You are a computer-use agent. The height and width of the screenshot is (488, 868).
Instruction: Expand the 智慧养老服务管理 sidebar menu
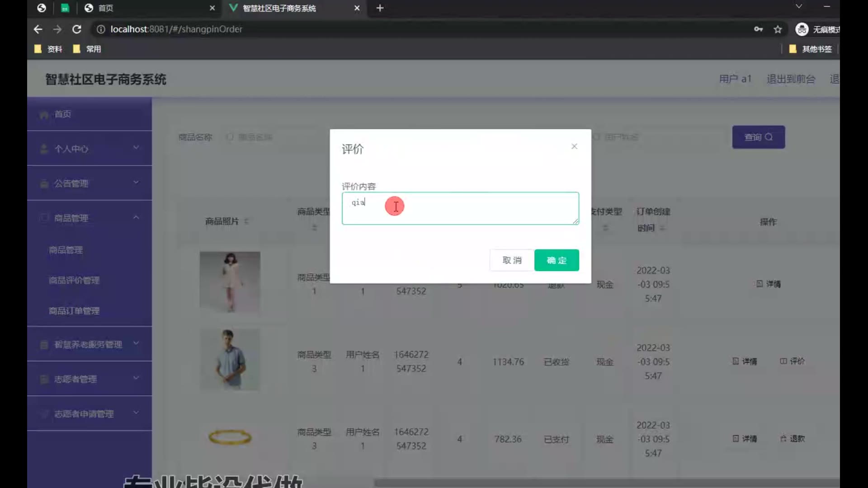pyautogui.click(x=90, y=344)
